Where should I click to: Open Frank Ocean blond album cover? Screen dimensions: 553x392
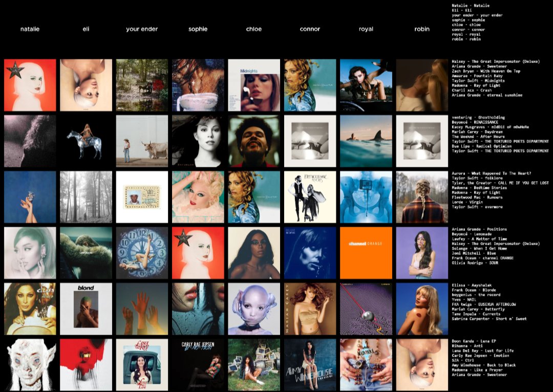86,309
